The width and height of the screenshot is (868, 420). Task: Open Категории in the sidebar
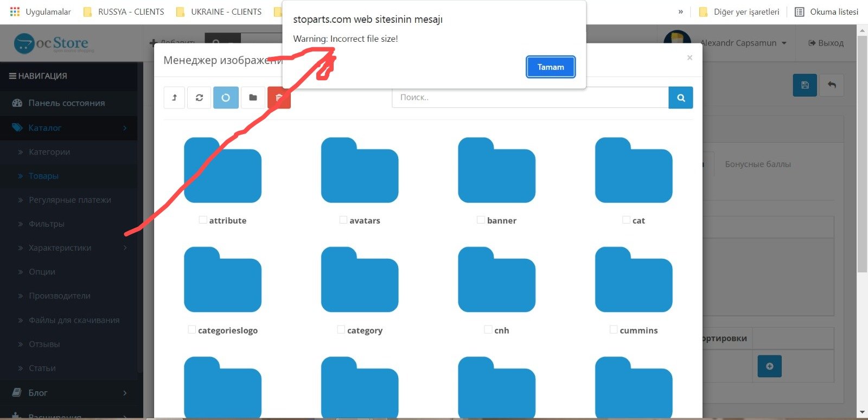[49, 152]
